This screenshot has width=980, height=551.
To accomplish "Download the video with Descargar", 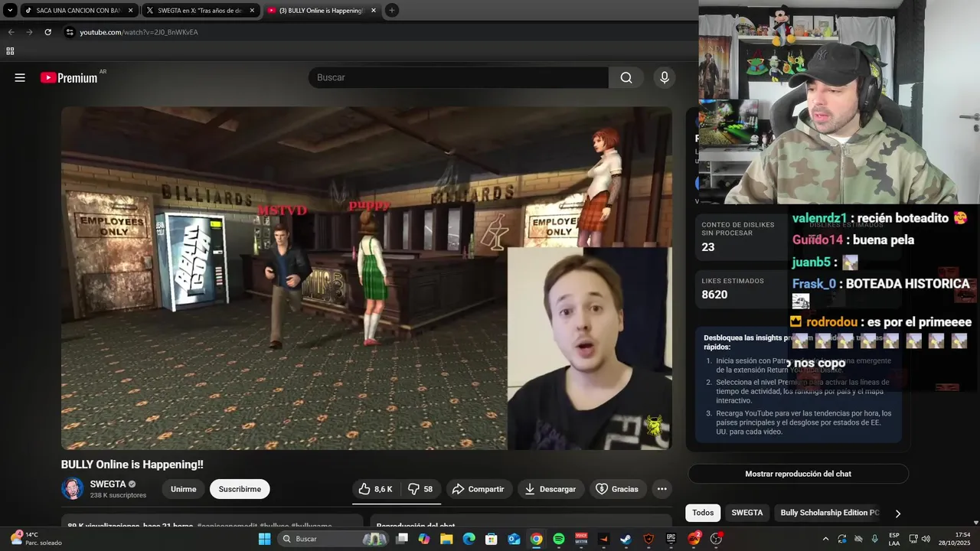I will (550, 489).
